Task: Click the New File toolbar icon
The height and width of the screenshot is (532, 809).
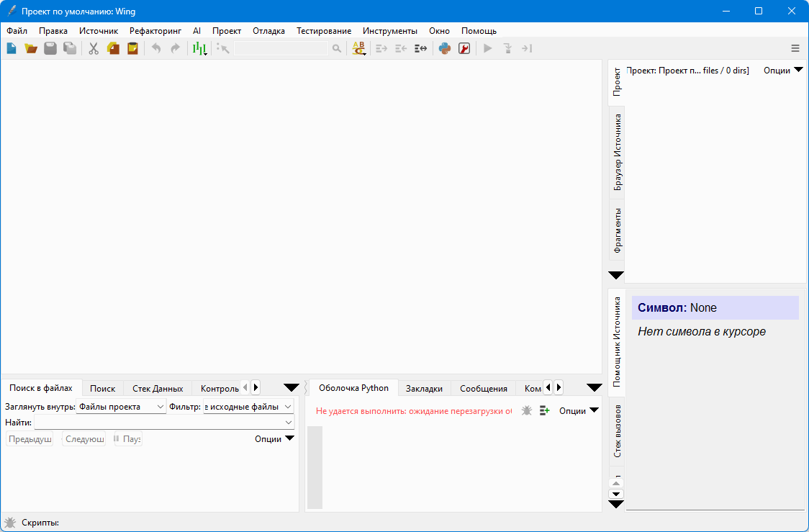Action: pyautogui.click(x=12, y=48)
